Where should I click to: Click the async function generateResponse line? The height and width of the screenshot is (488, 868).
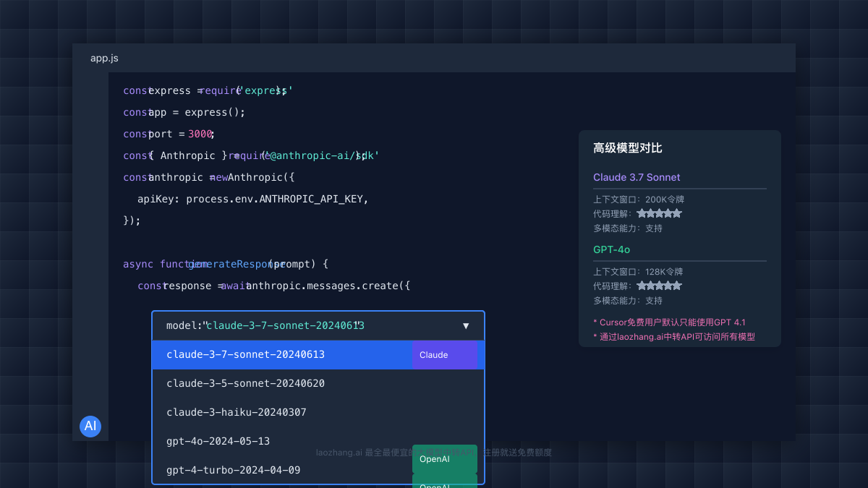(226, 264)
